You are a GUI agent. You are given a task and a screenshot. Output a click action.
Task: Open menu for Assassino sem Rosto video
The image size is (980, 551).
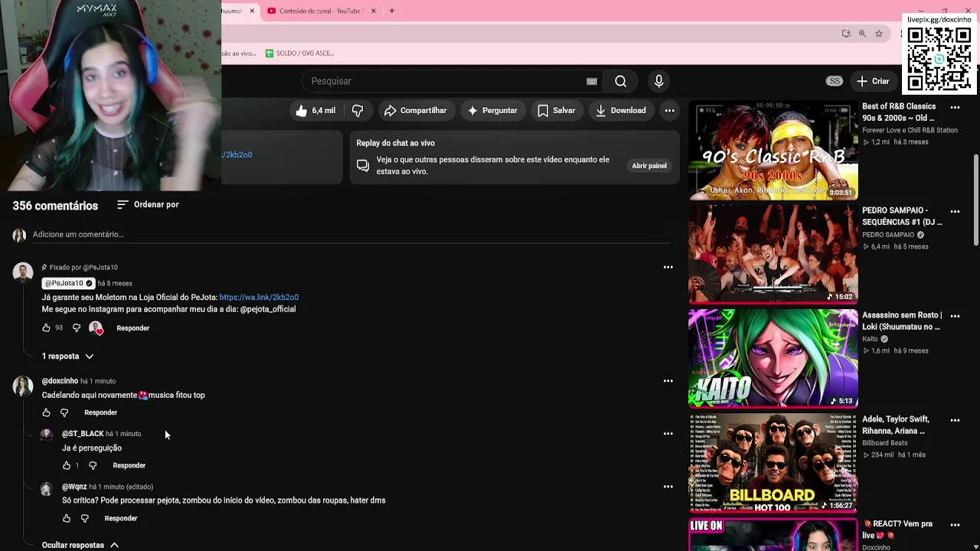click(x=955, y=316)
